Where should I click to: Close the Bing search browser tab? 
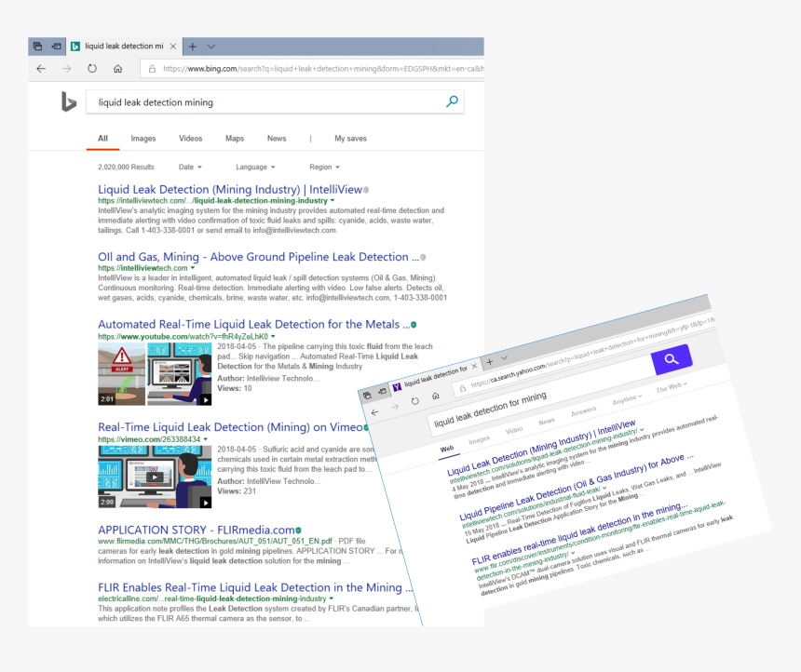point(173,47)
